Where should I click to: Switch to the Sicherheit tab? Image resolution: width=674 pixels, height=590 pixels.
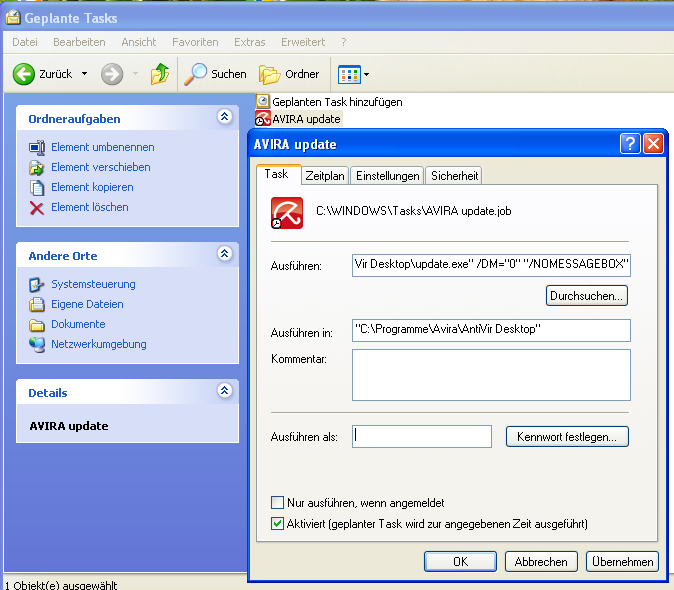click(x=454, y=176)
